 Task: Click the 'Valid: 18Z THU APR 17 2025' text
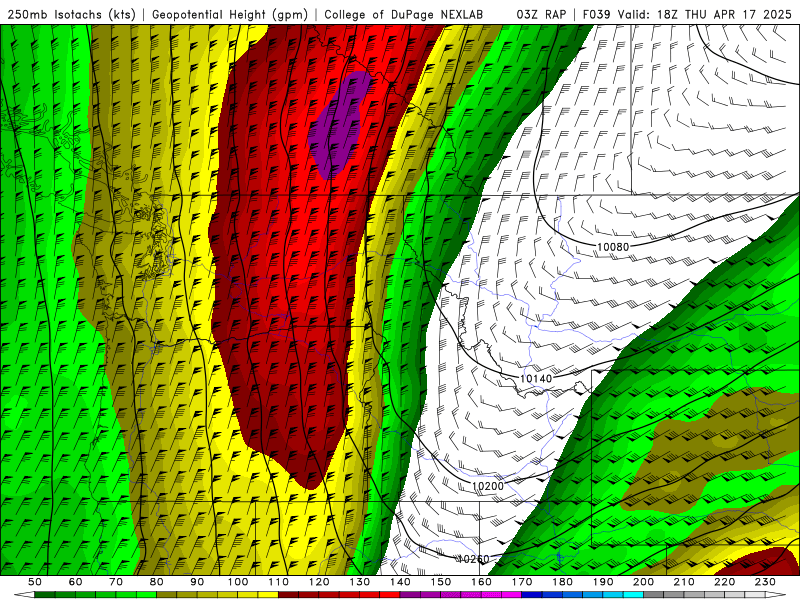coord(704,14)
